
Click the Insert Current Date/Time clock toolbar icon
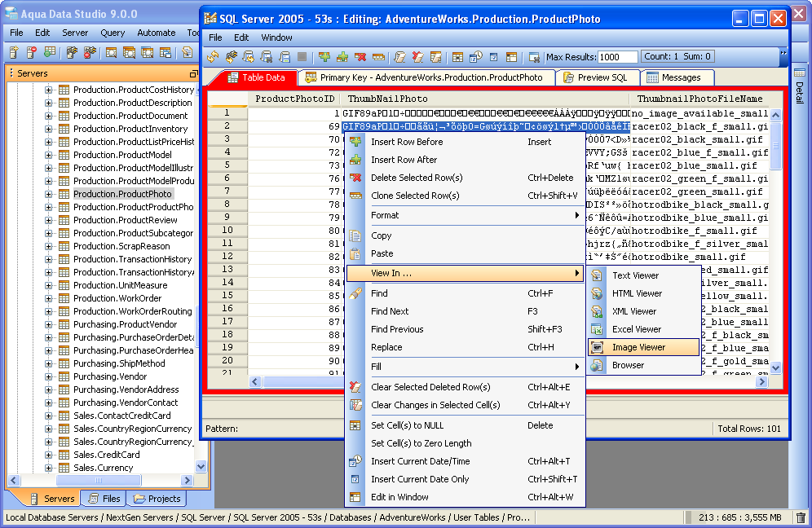pos(476,57)
